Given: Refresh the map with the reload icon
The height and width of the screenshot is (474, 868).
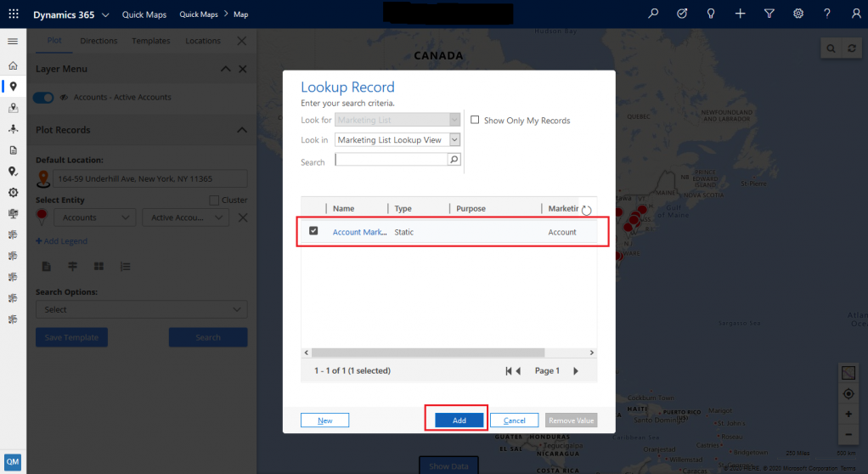Looking at the screenshot, I should pyautogui.click(x=852, y=48).
